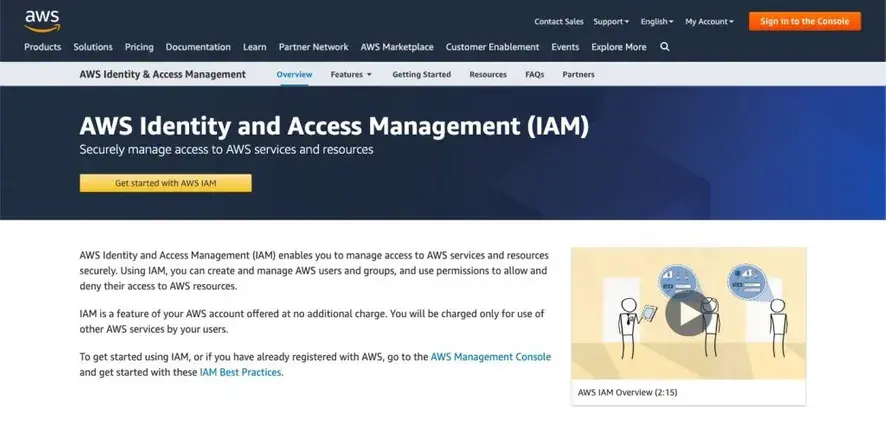Open Partner Network menu

tap(314, 47)
